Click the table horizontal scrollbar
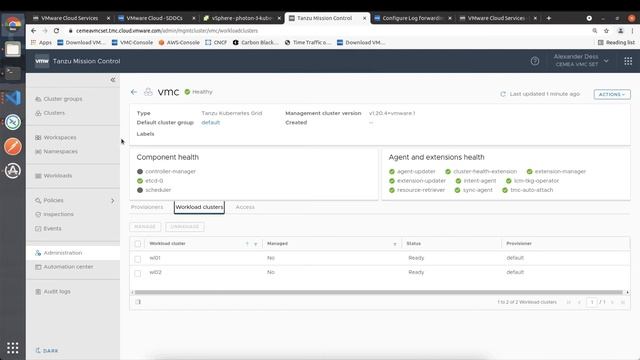Screen dimensions: 640x360 (378, 292)
